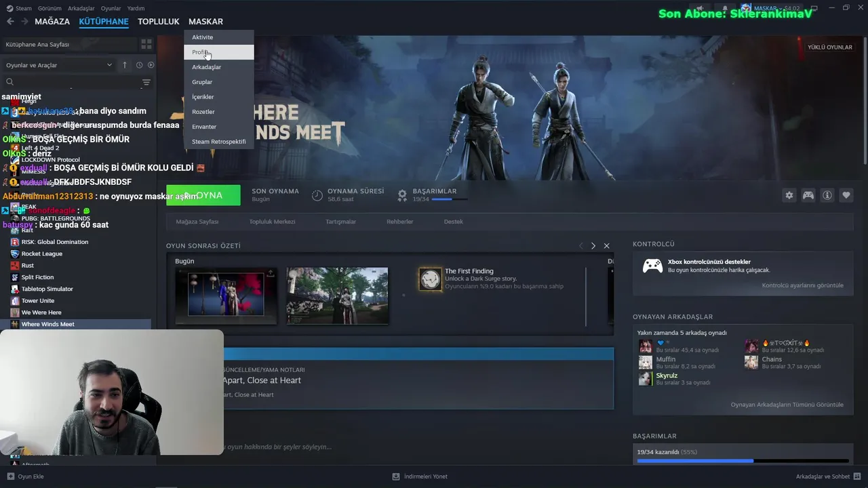Open the Oyunlar menu
The height and width of the screenshot is (488, 868).
(x=111, y=8)
